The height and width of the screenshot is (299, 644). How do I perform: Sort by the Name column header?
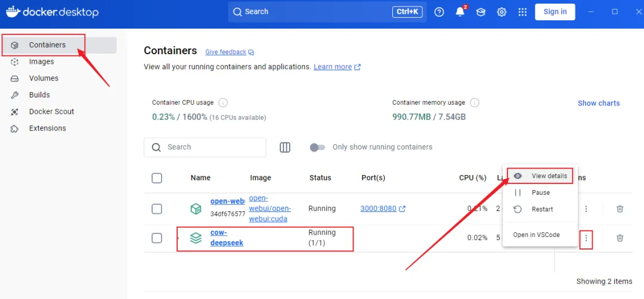click(200, 177)
